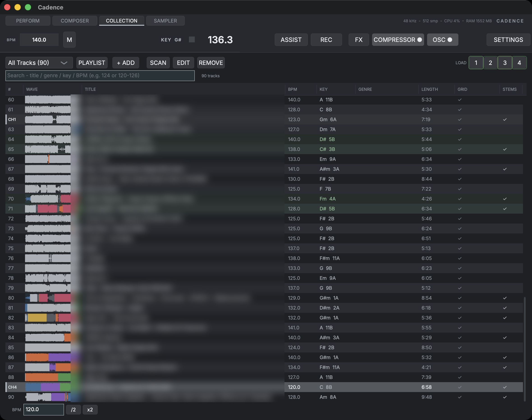Double the BPM with x2 button
Image resolution: width=532 pixels, height=420 pixels.
pyautogui.click(x=90, y=410)
